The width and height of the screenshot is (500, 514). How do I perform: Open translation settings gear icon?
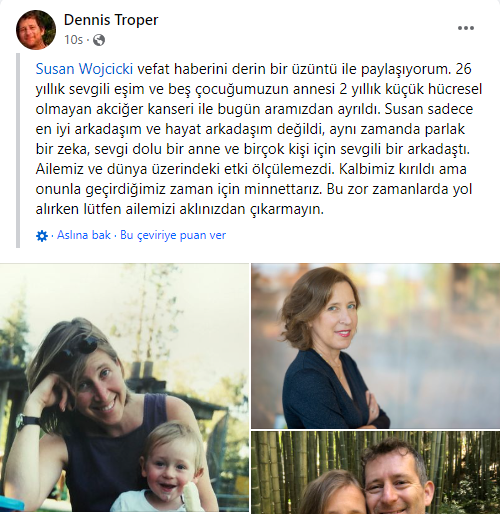pos(42,236)
